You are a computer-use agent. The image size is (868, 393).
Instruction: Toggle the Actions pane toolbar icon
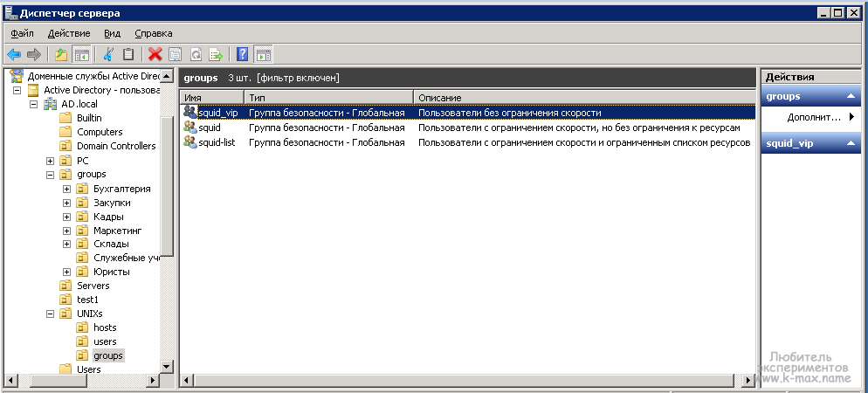point(263,54)
